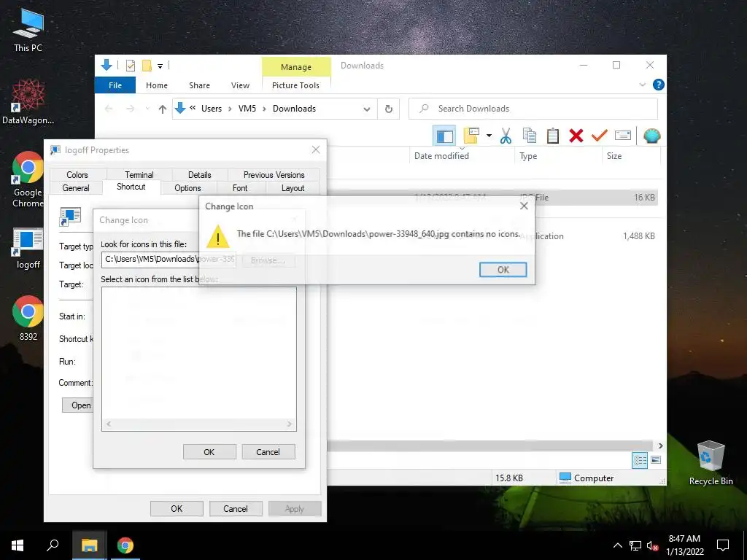Click the icon list horizontal scrollbar left arrow
This screenshot has width=747, height=560.
coord(109,424)
